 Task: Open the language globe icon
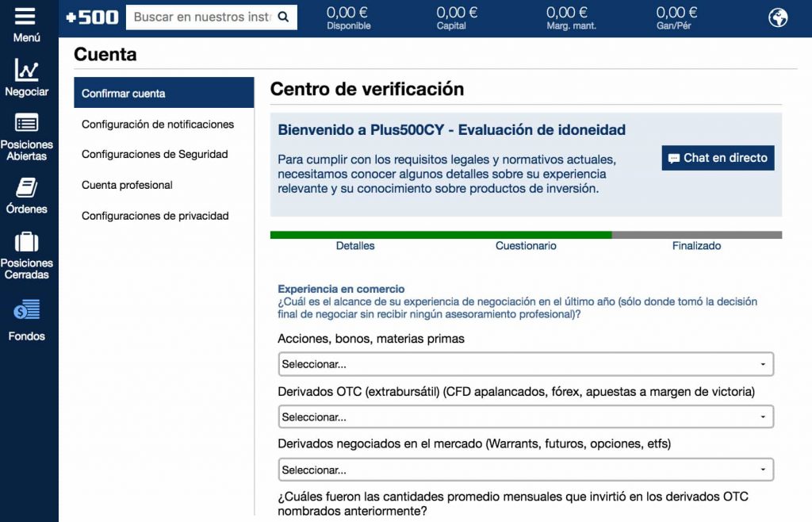777,16
